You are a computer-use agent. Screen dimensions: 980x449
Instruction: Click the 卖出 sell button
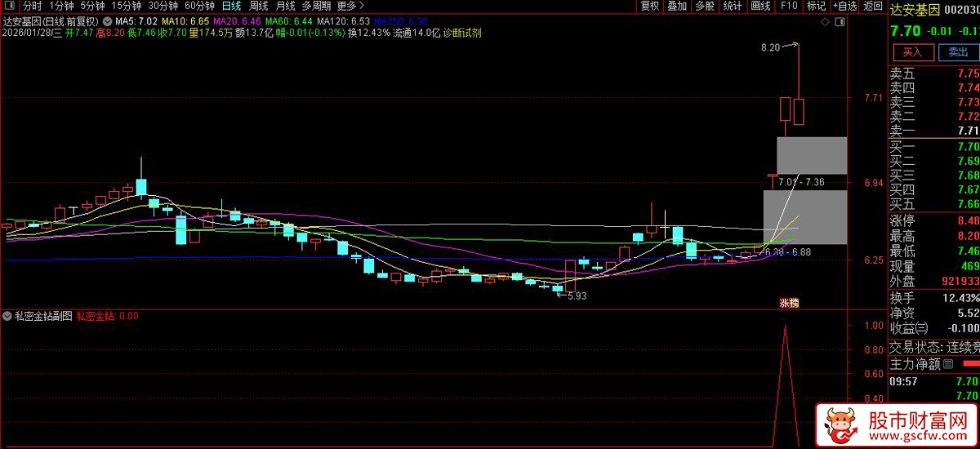pyautogui.click(x=958, y=52)
